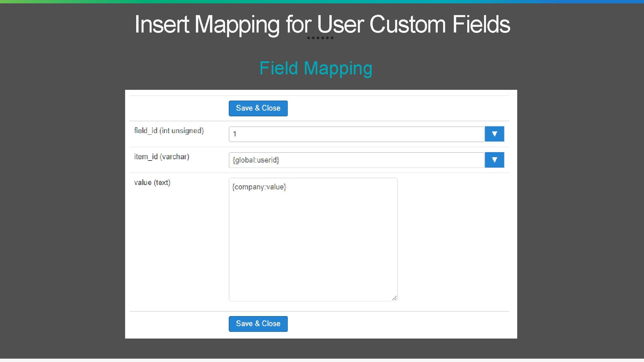Select the 'item_id (varchar)' label
This screenshot has height=362, width=644.
coord(162,157)
